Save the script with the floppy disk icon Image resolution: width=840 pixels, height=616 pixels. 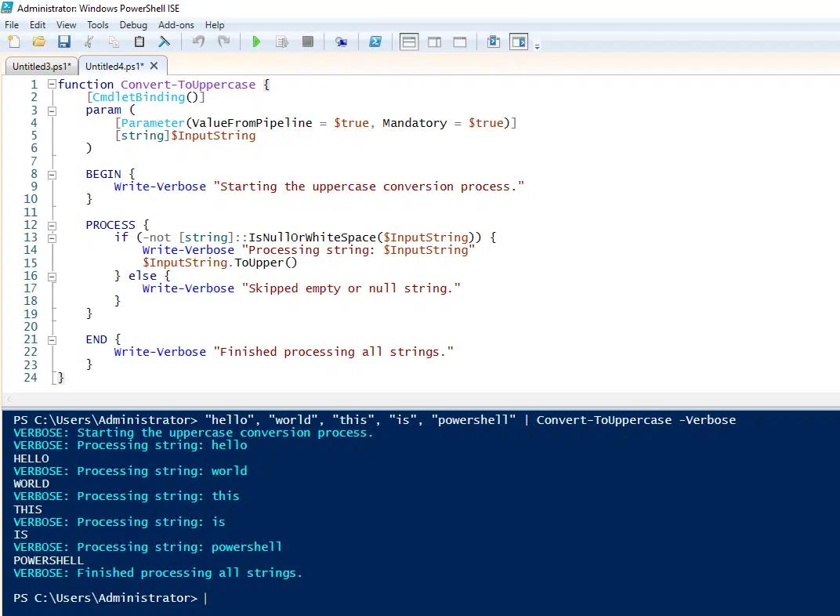click(x=64, y=42)
